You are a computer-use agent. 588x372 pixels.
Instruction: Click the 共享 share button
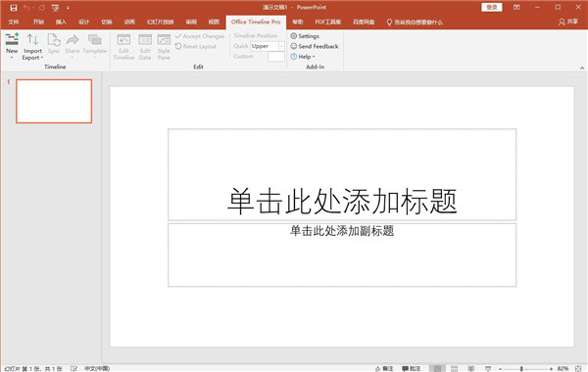(x=568, y=23)
